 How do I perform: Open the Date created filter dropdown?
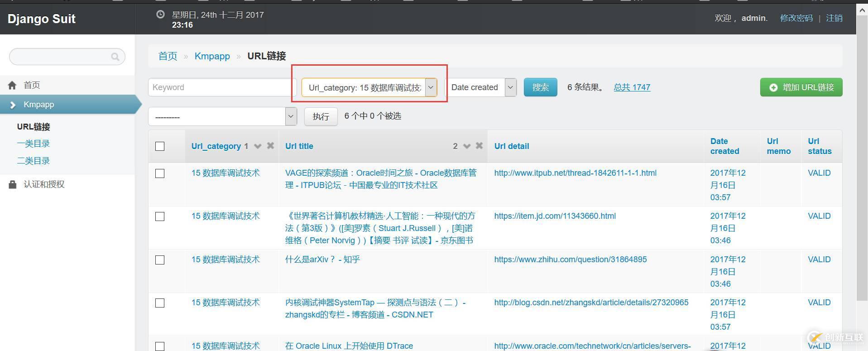click(481, 87)
